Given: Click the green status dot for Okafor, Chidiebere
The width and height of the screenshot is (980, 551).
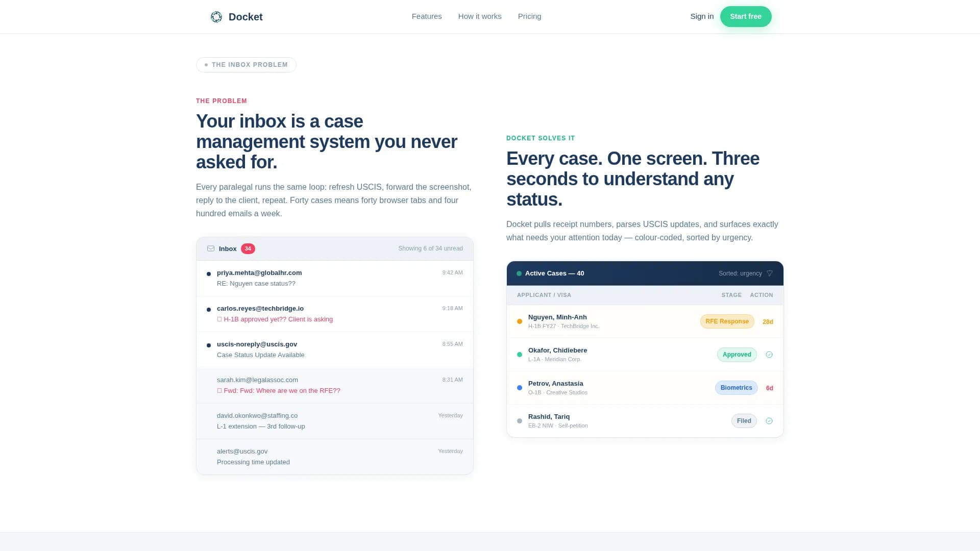Looking at the screenshot, I should tap(520, 355).
